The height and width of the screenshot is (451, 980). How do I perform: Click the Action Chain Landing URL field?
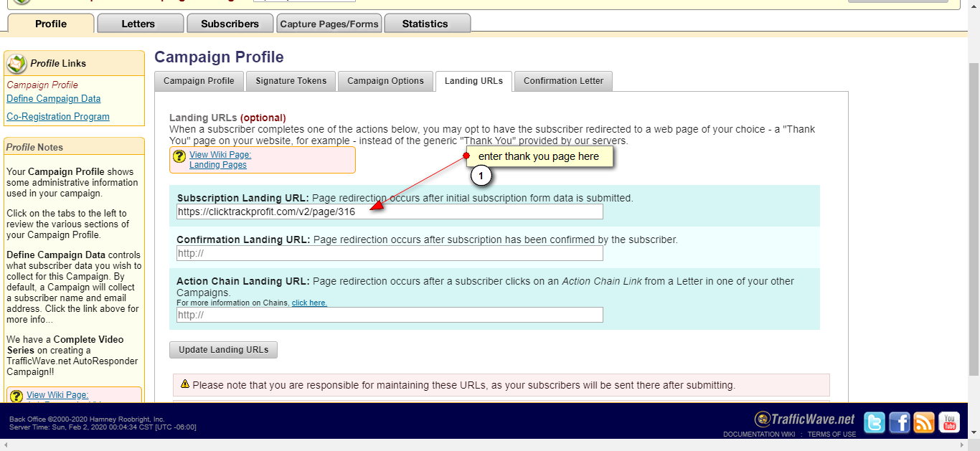pos(390,315)
